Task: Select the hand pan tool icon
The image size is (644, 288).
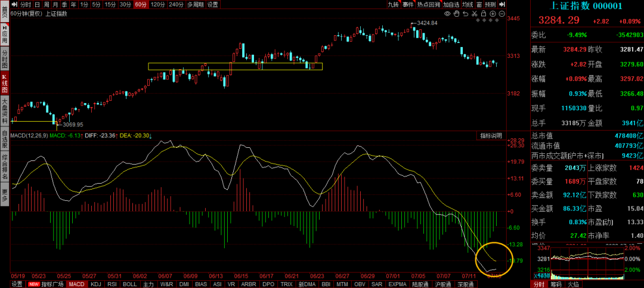Action: coord(457,13)
